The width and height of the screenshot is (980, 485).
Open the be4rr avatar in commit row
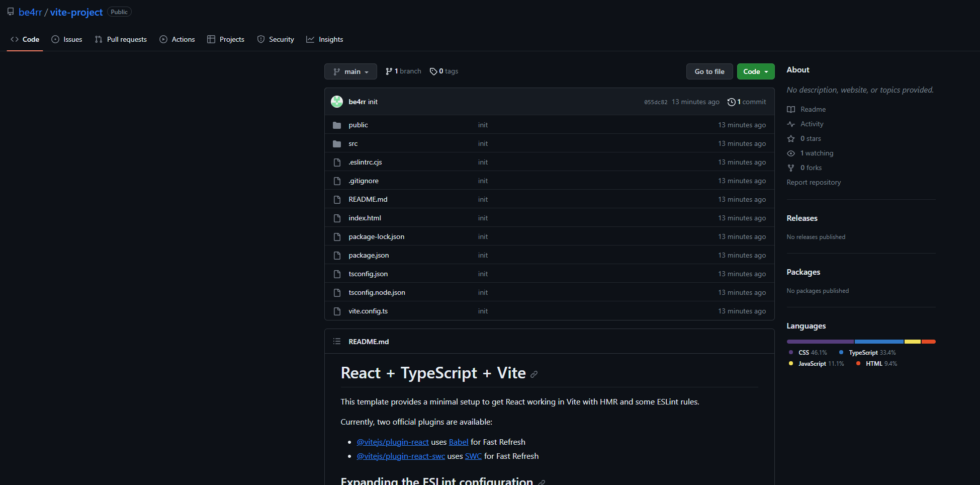pyautogui.click(x=337, y=102)
